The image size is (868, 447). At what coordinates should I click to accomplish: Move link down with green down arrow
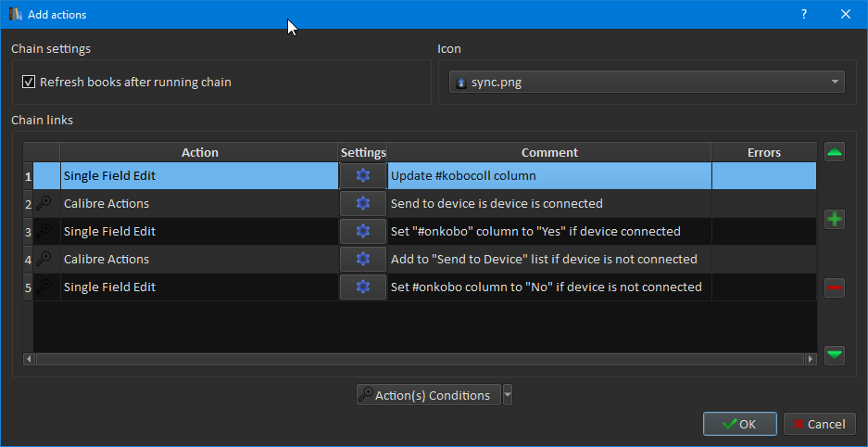pyautogui.click(x=835, y=354)
